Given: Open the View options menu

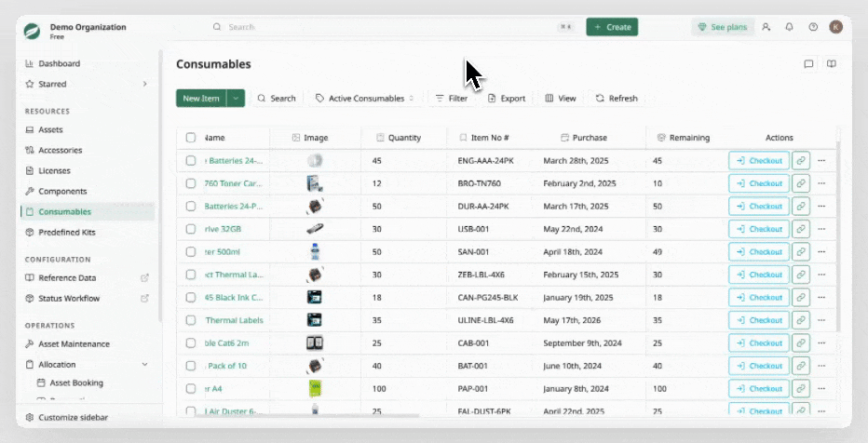Looking at the screenshot, I should click(x=561, y=98).
